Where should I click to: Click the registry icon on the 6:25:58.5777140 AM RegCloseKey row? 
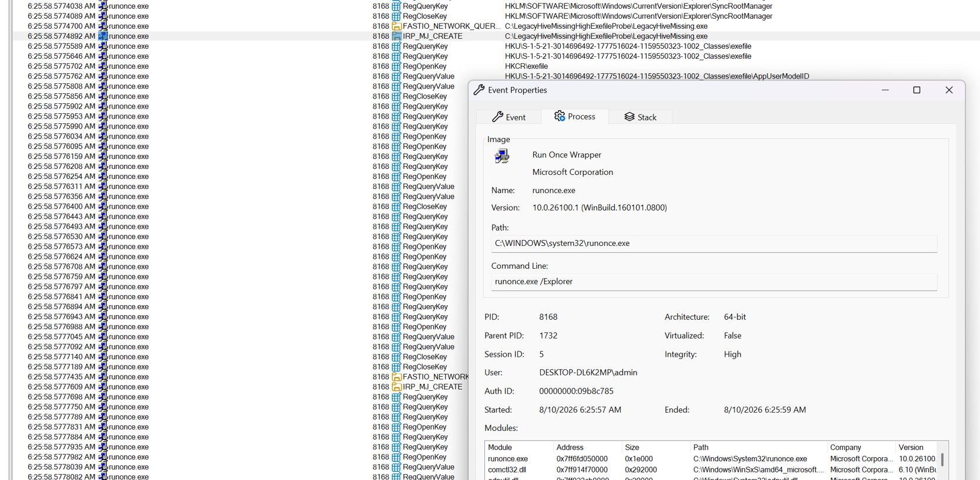pos(396,357)
